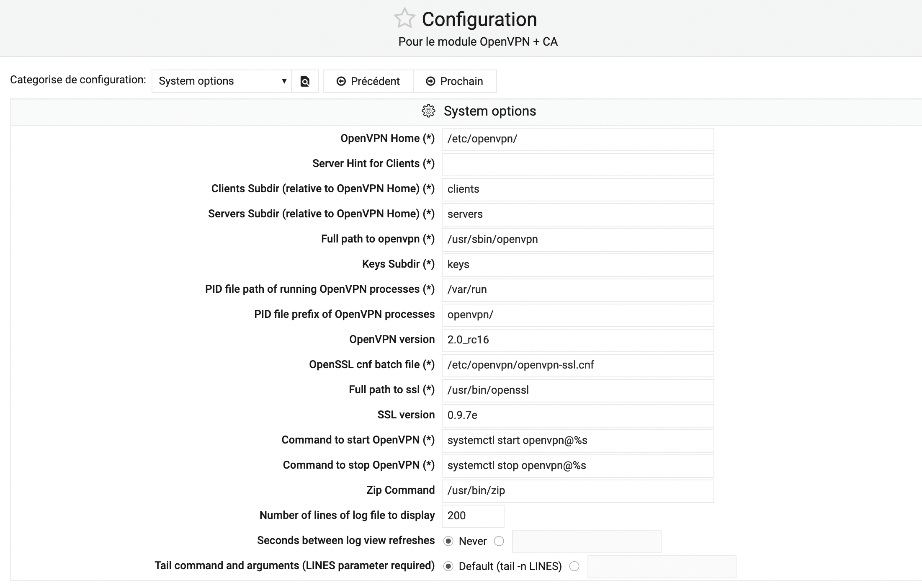Click the forward-arrow icon inside Prochain
Image resolution: width=922 pixels, height=588 pixels.
pyautogui.click(x=430, y=81)
